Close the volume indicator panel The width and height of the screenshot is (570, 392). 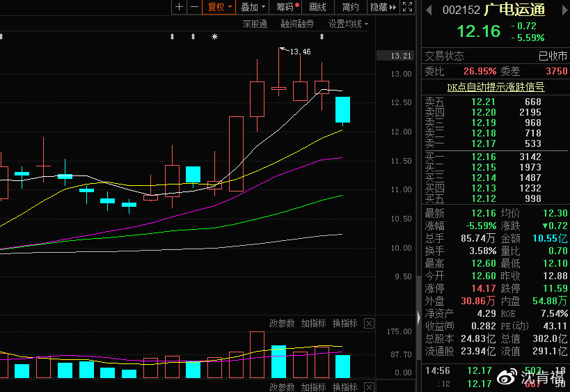pos(369,323)
